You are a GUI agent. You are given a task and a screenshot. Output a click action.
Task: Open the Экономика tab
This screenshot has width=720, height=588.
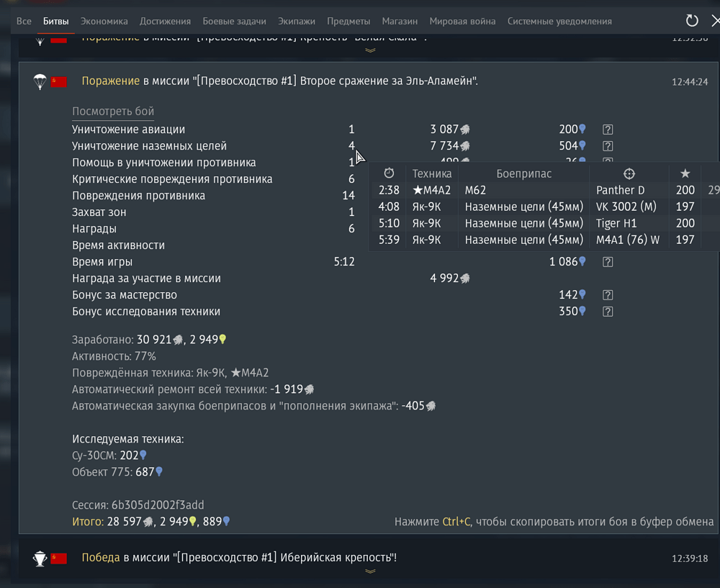click(x=104, y=21)
